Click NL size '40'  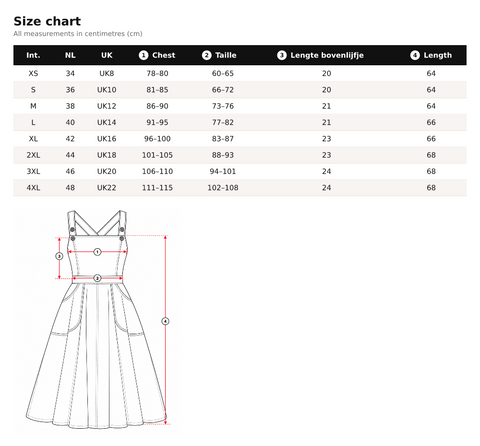pos(70,122)
